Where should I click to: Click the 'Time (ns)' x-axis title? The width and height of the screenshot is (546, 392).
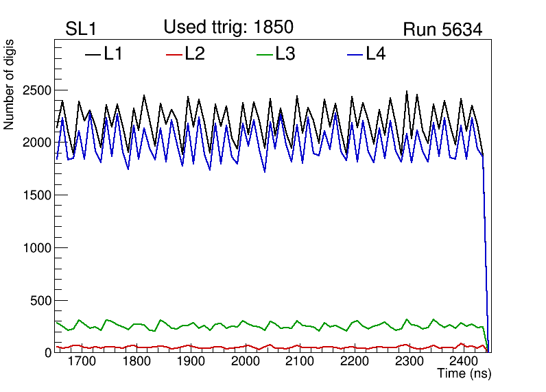[464, 374]
